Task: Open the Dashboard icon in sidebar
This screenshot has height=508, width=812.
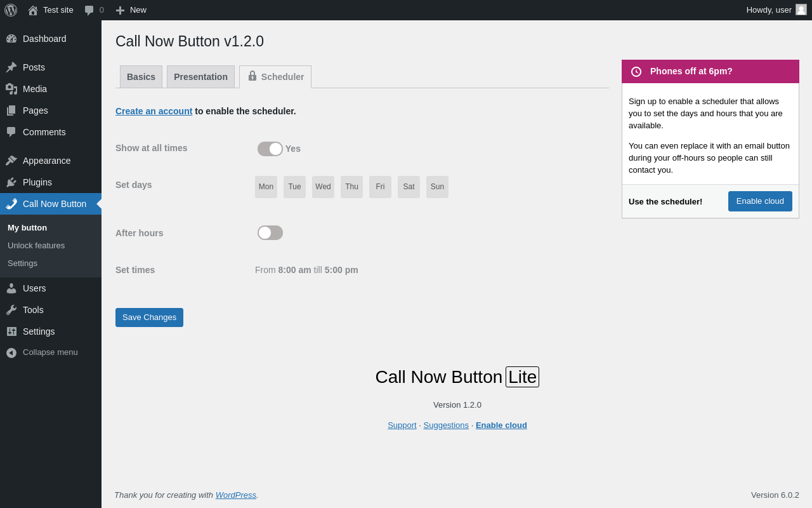Action: 11,39
